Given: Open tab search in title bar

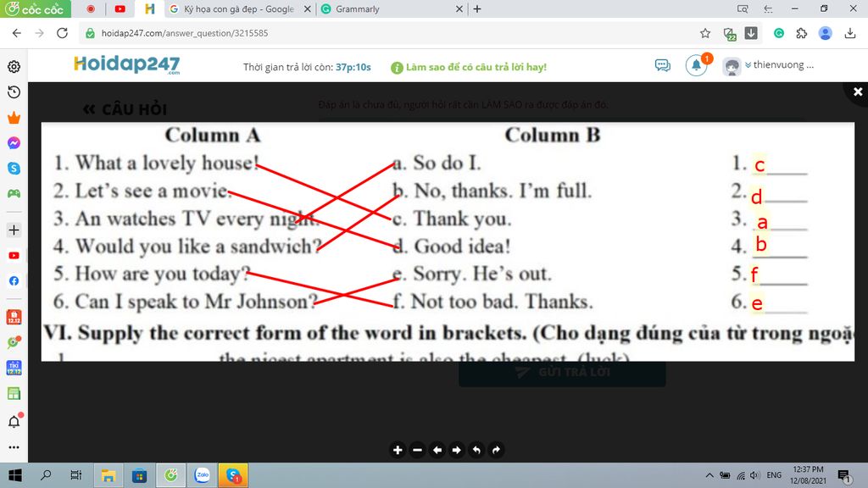Looking at the screenshot, I should coord(743,8).
